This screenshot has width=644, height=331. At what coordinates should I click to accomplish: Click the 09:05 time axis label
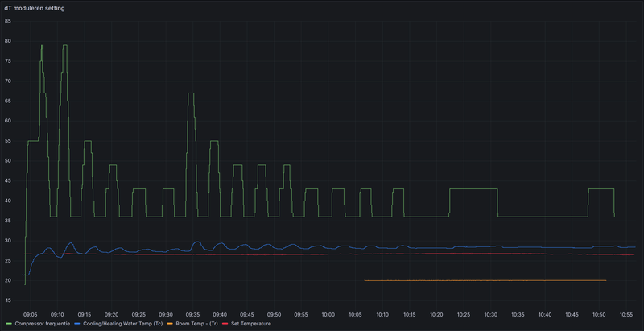(31, 315)
